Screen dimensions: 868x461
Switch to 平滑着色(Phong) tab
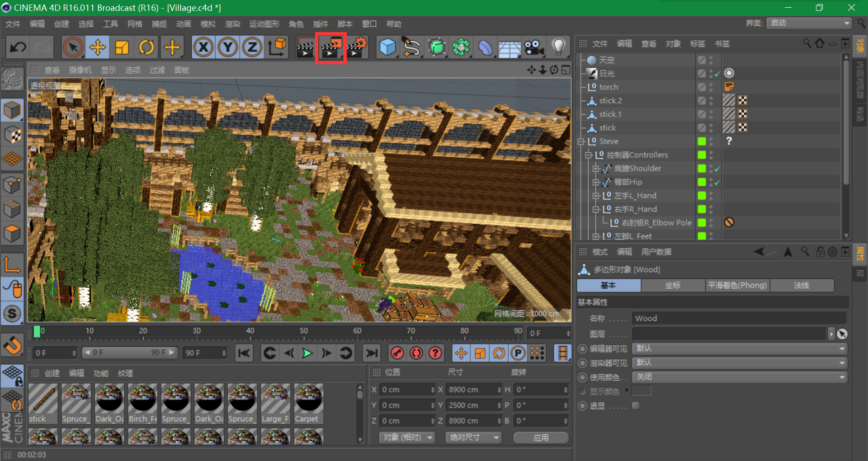[x=737, y=285]
